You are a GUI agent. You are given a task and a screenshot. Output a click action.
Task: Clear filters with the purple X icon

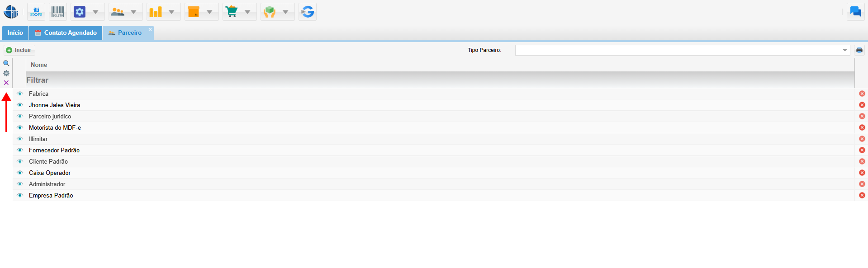click(6, 83)
